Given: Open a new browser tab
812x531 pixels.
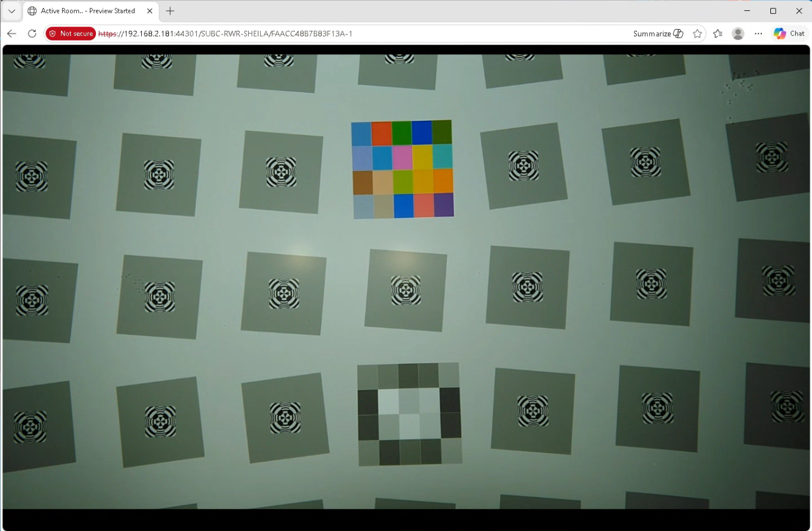Looking at the screenshot, I should point(170,11).
